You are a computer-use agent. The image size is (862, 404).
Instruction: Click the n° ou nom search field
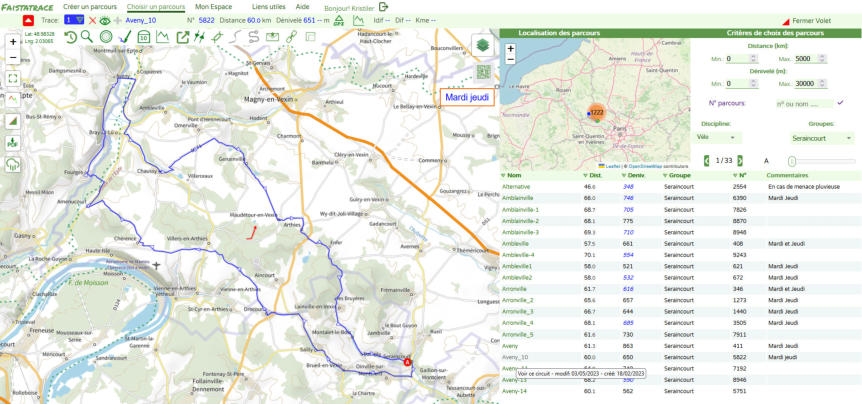coord(803,103)
